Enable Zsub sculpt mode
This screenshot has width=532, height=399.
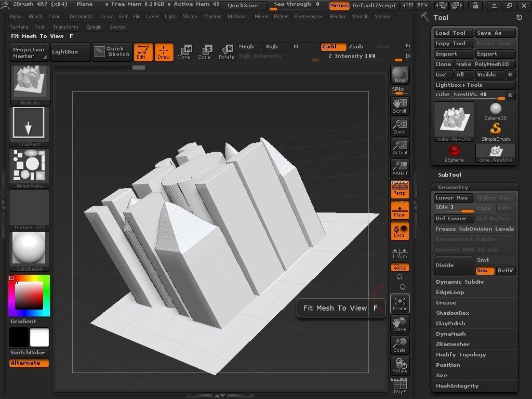tap(360, 46)
